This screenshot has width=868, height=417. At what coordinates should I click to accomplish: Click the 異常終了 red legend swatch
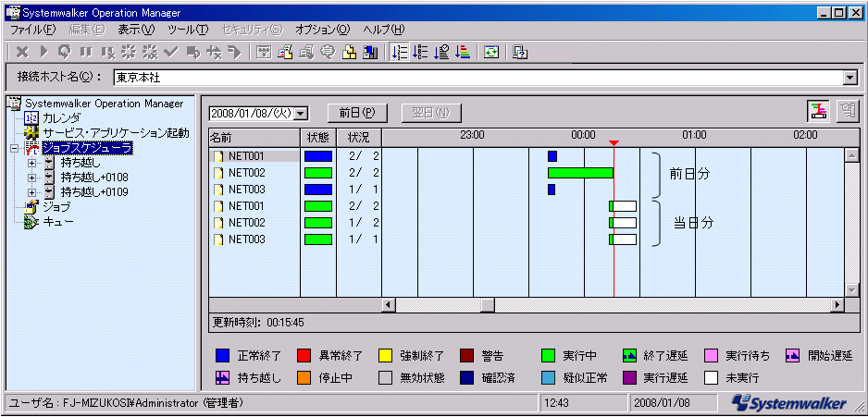pos(304,355)
